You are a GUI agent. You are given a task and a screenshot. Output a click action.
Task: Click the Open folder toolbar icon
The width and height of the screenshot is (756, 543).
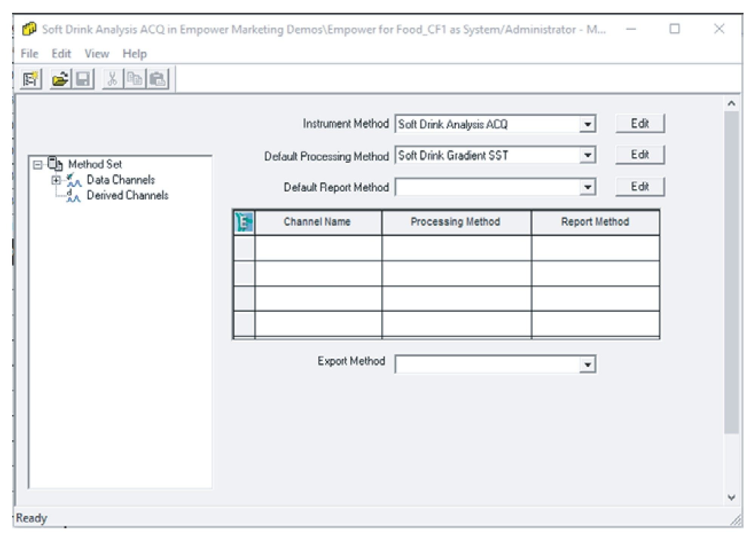click(60, 79)
